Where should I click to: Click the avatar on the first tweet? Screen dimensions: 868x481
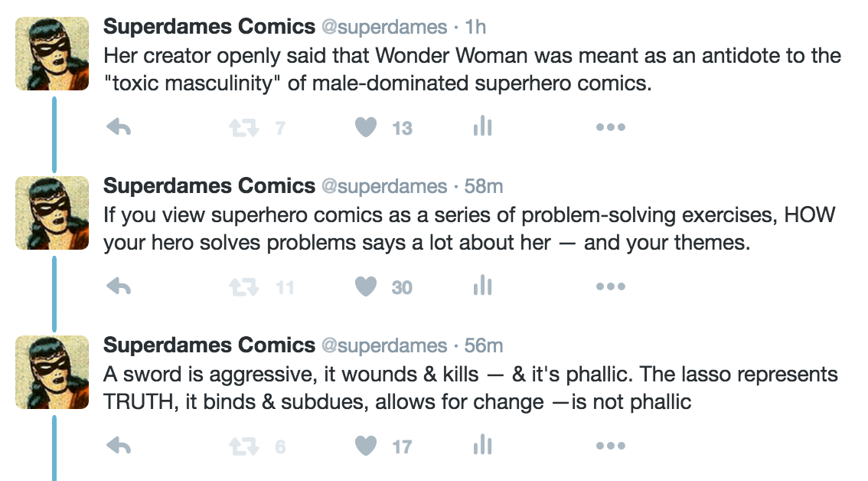[x=53, y=54]
